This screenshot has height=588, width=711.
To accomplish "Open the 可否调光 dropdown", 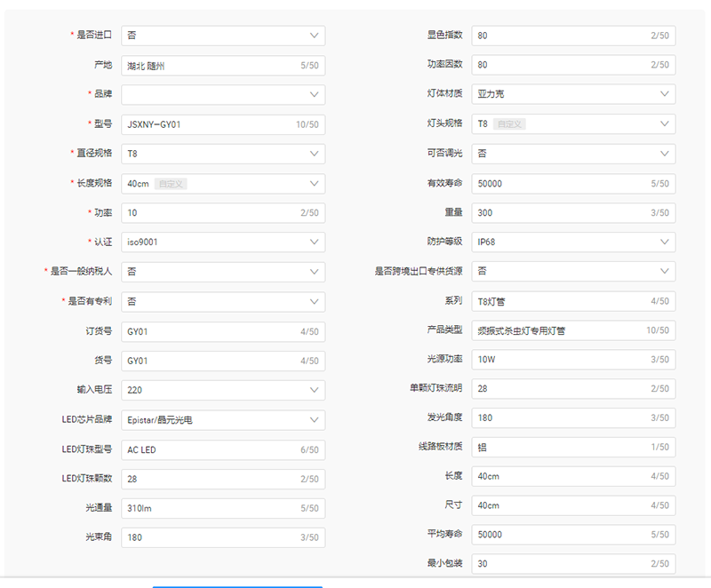I will (x=571, y=153).
